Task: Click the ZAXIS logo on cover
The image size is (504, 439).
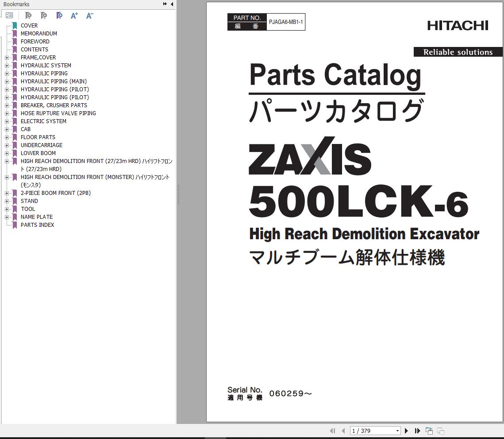Action: pos(310,156)
